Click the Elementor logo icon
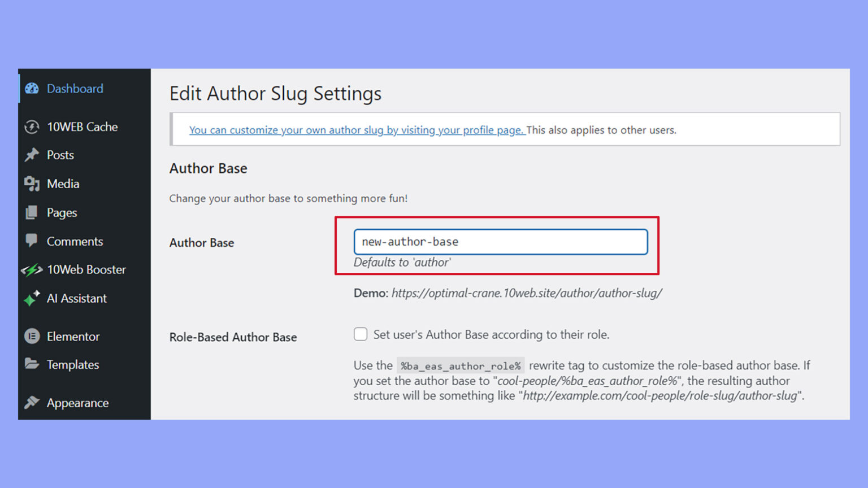 [33, 336]
